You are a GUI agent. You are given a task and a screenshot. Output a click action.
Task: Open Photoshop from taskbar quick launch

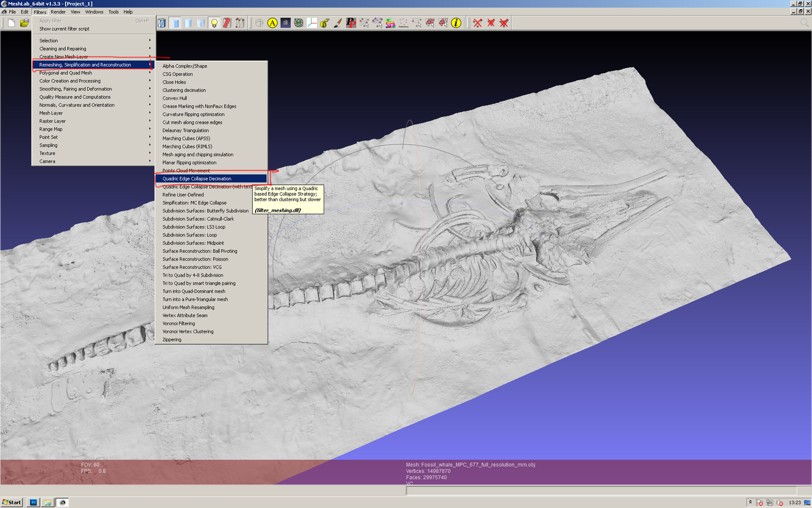(34, 503)
